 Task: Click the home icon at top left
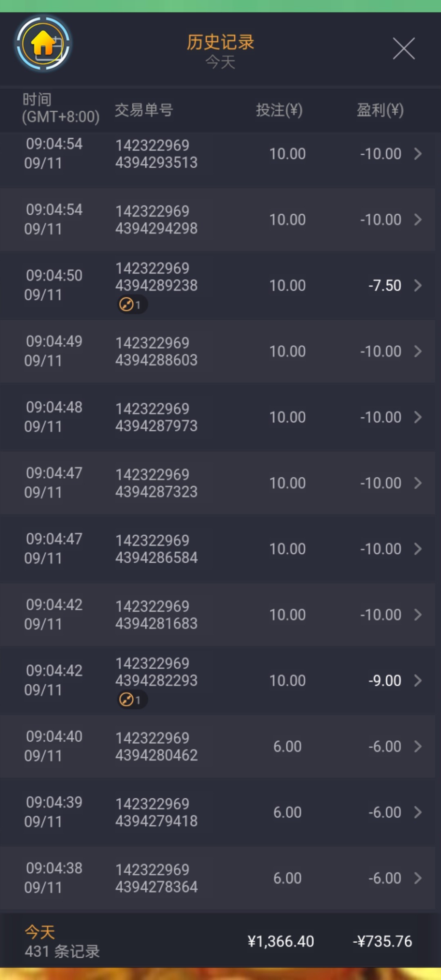[43, 44]
